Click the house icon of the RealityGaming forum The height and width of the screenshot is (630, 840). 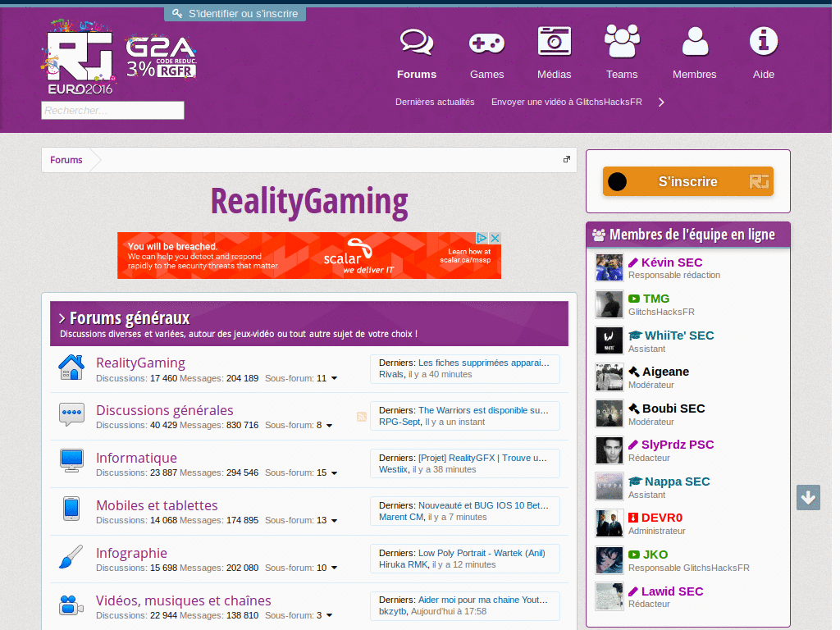point(71,367)
